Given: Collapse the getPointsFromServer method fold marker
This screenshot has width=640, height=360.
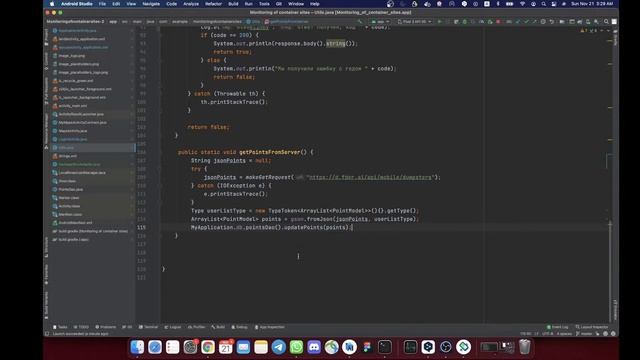Looking at the screenshot, I should pyautogui.click(x=162, y=152).
